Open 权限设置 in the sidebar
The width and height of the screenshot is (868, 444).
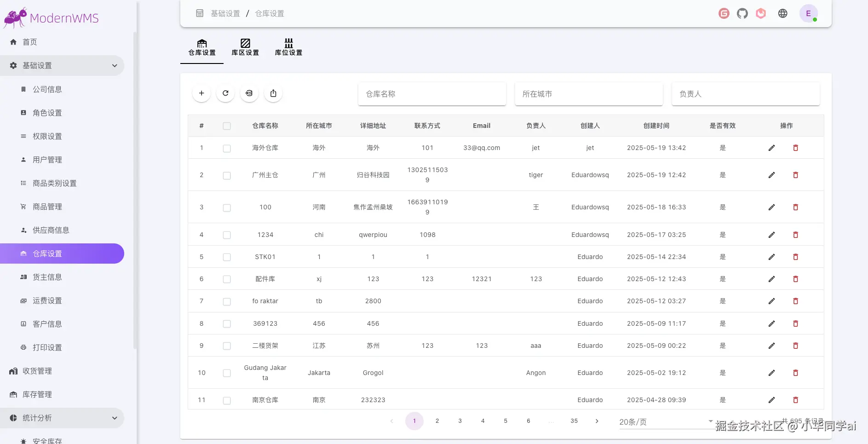[62, 136]
